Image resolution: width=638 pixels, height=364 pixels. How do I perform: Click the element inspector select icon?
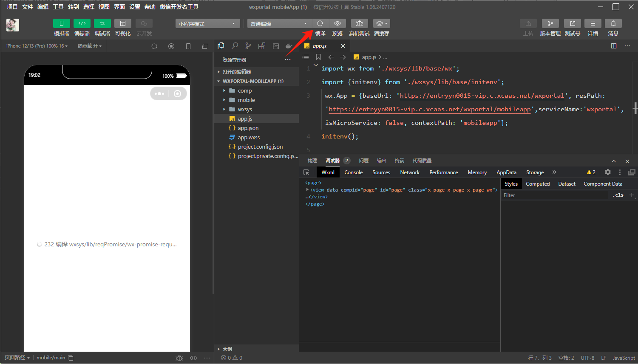(306, 172)
